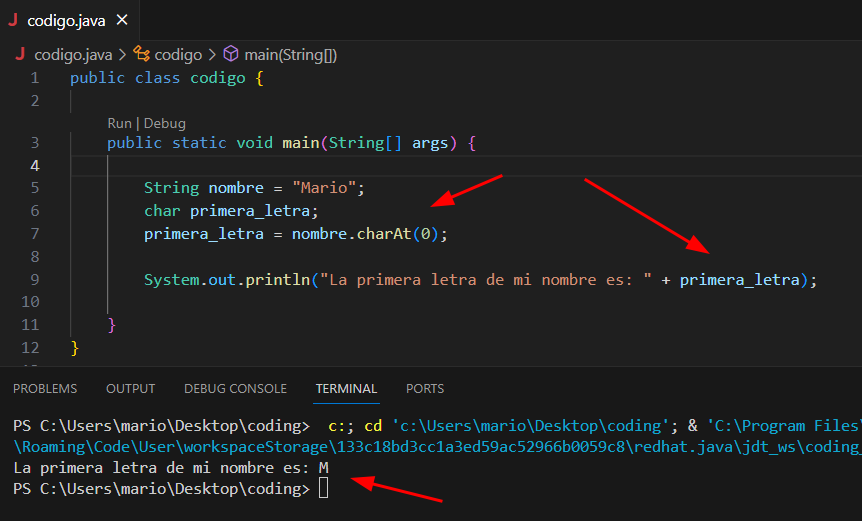The image size is (862, 521).
Task: Start Debug from the CodeLens link
Action: [164, 123]
